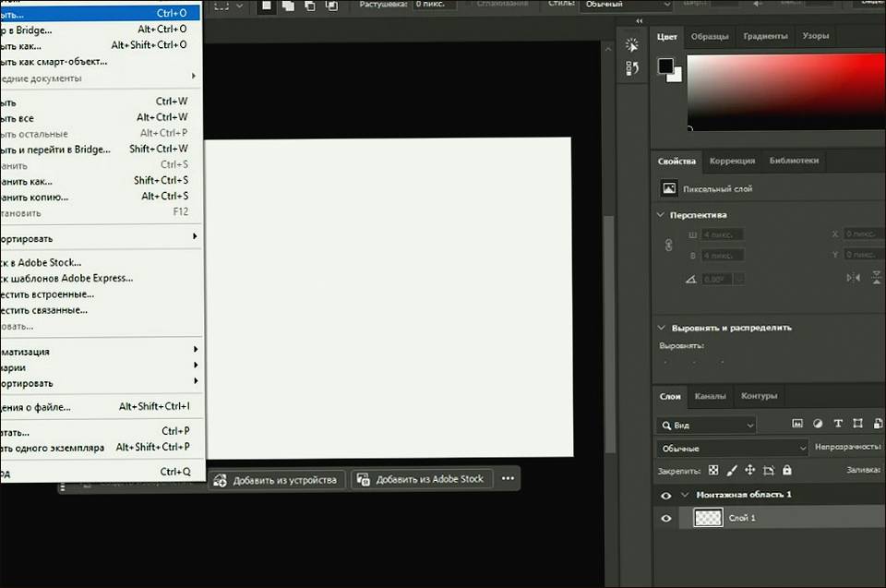Lock transparent pixels icon
The height and width of the screenshot is (588, 886).
click(713, 470)
